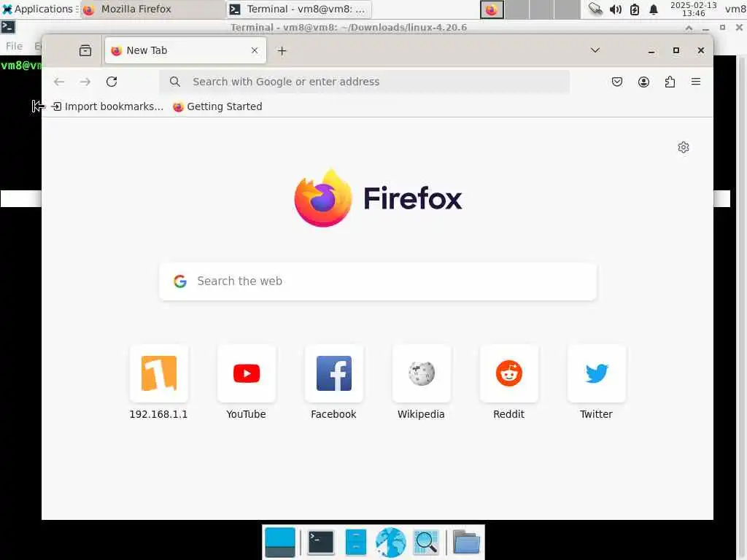Launch web browser globe in dock
747x560 pixels.
391,542
